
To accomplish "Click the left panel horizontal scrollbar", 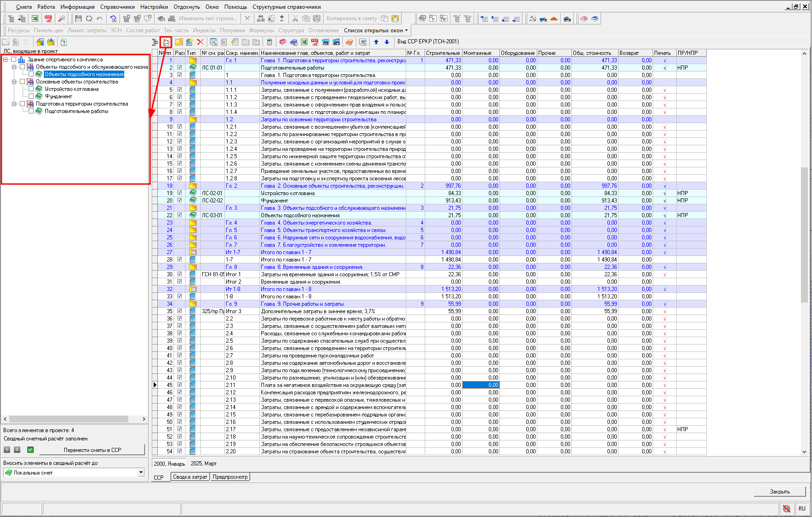I will coord(69,419).
